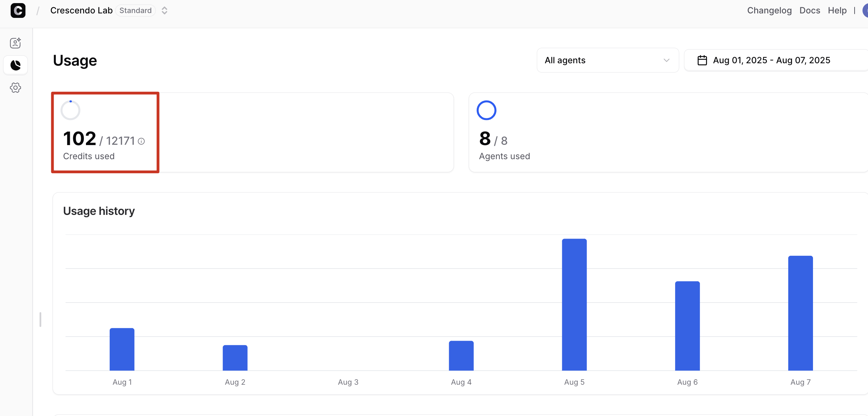Click the Usage history title
The height and width of the screenshot is (416, 868).
tap(99, 211)
